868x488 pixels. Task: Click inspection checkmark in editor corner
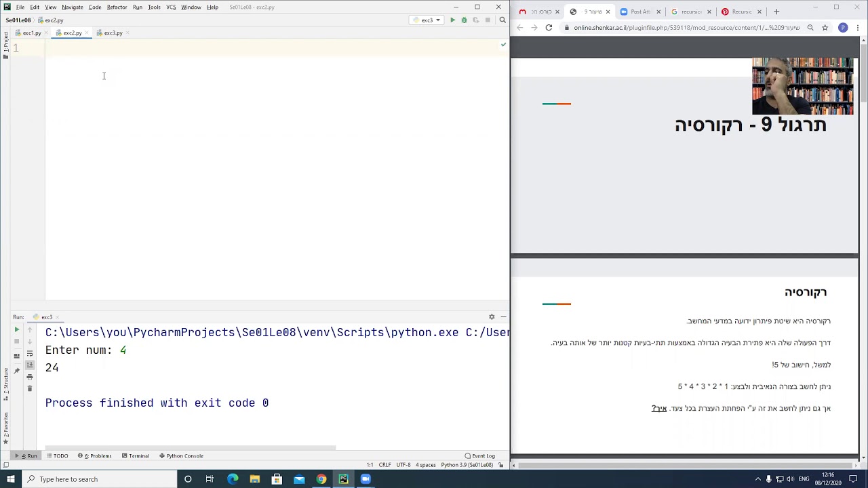click(x=503, y=45)
